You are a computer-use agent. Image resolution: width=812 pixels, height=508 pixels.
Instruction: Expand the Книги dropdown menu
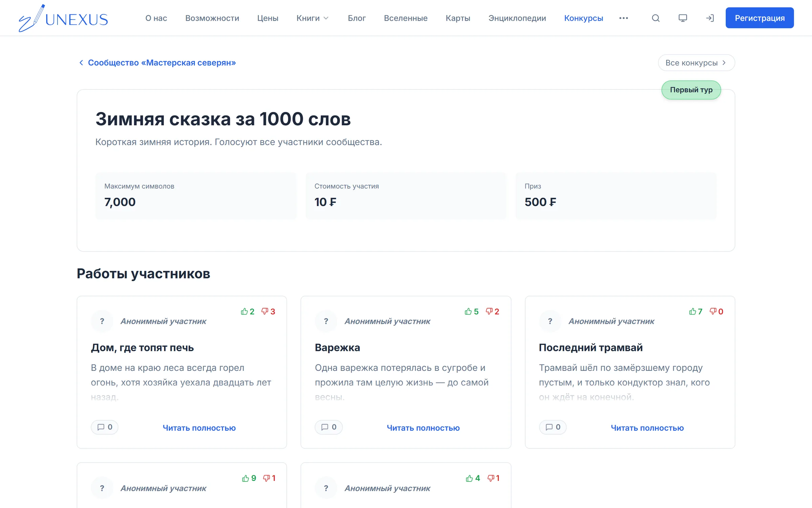[313, 18]
